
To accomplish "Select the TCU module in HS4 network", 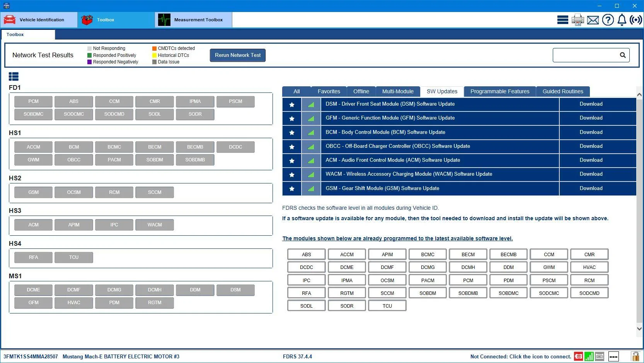I will pyautogui.click(x=74, y=257).
